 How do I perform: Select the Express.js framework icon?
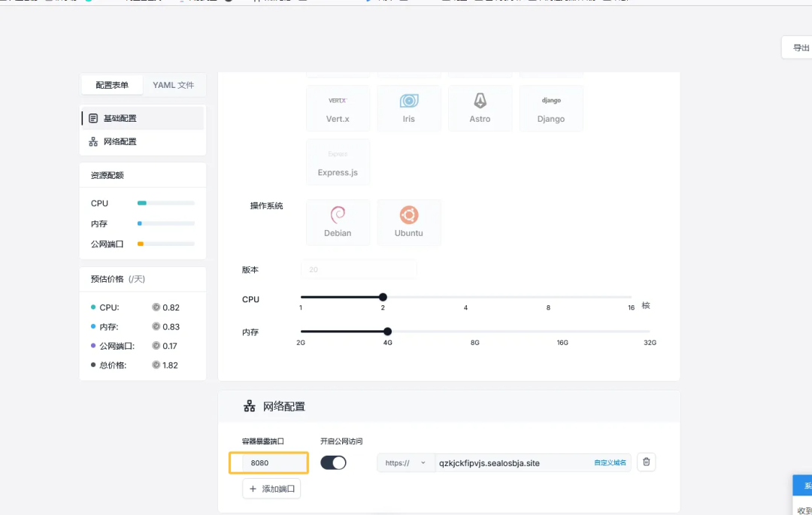338,162
